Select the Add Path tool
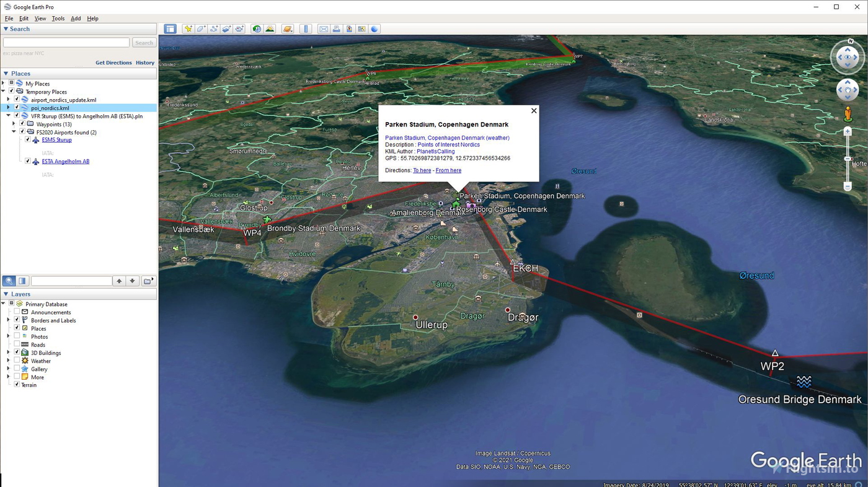 tap(215, 29)
